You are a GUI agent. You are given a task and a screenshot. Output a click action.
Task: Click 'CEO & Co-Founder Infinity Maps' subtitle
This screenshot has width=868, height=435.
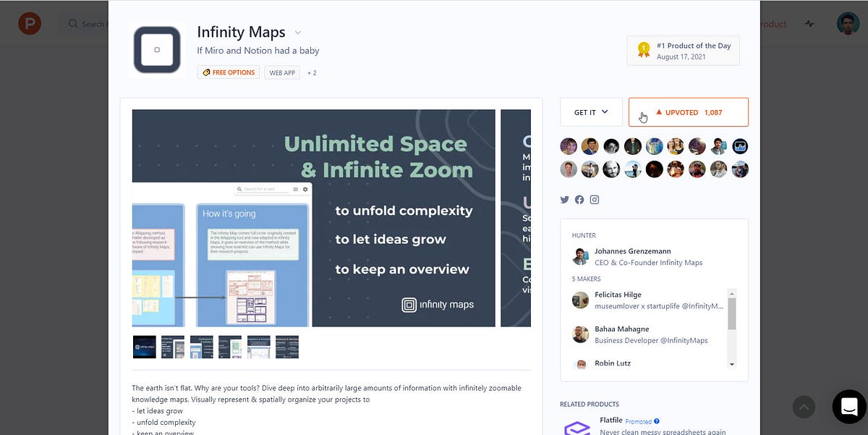[648, 263]
